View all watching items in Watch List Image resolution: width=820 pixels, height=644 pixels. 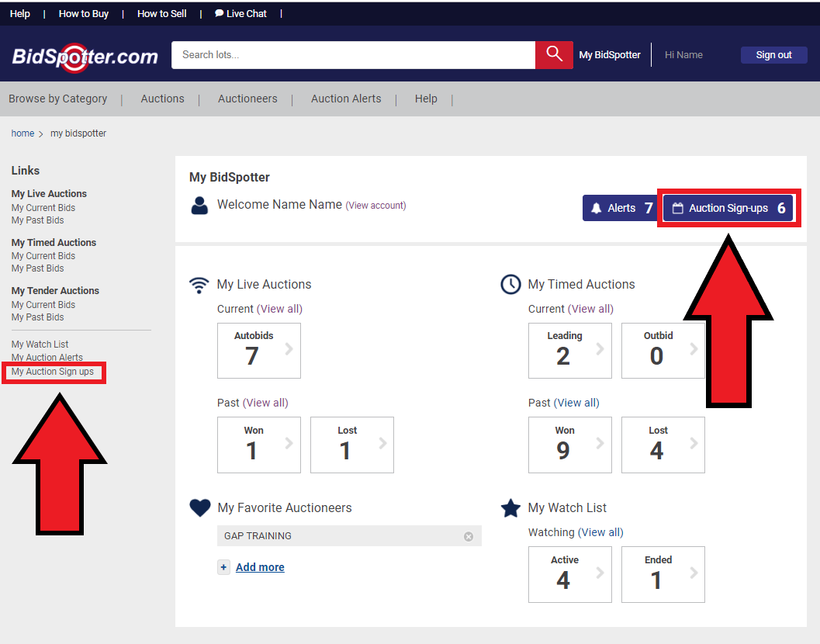601,532
